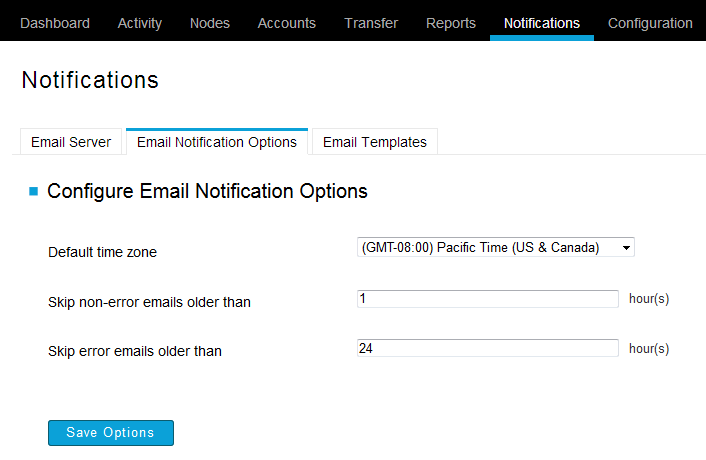
Task: Click the Configure Email Notification Options heading
Action: [207, 191]
